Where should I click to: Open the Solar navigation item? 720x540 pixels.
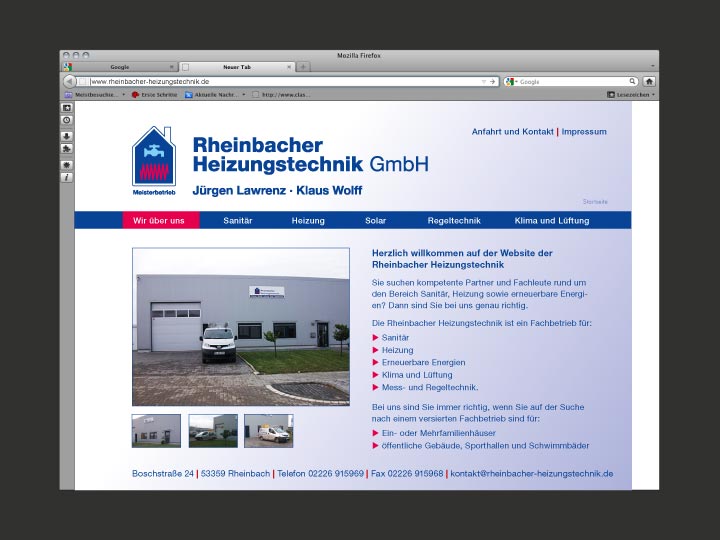pos(376,220)
